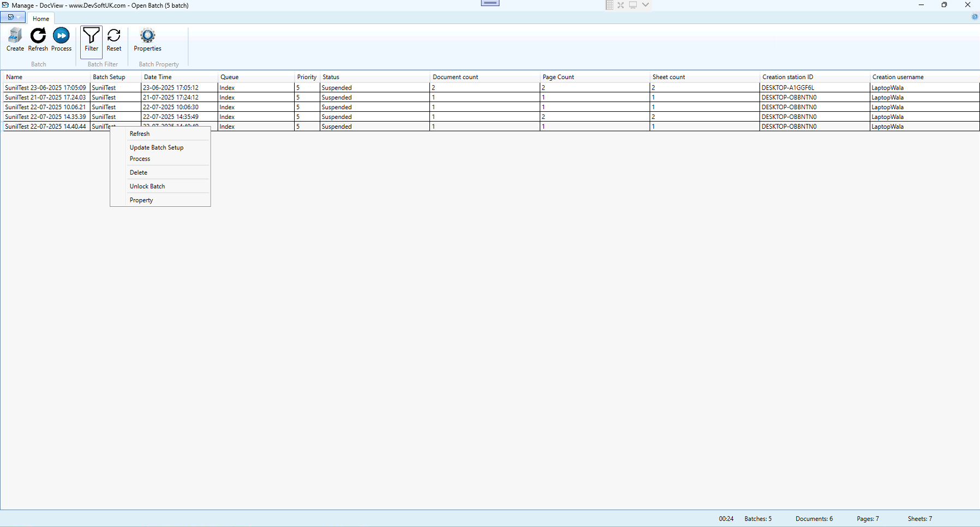
Task: Choose Unlock Batch from the context menu
Action: coord(147,186)
